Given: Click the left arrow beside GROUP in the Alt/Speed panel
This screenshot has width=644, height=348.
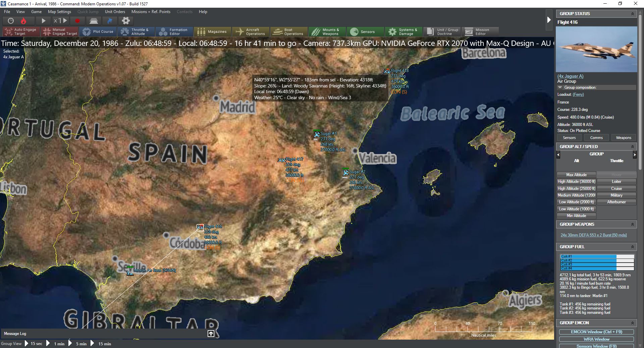Looking at the screenshot, I should coord(558,155).
